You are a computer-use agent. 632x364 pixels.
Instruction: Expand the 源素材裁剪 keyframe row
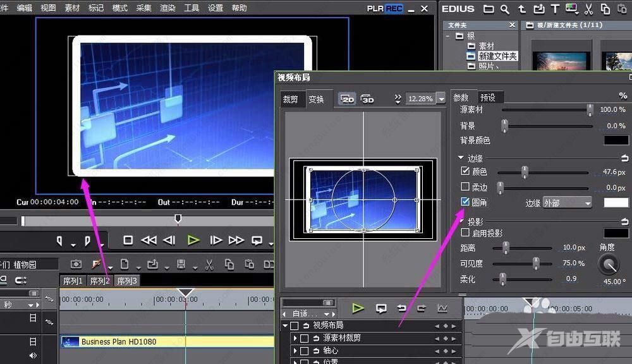click(295, 338)
